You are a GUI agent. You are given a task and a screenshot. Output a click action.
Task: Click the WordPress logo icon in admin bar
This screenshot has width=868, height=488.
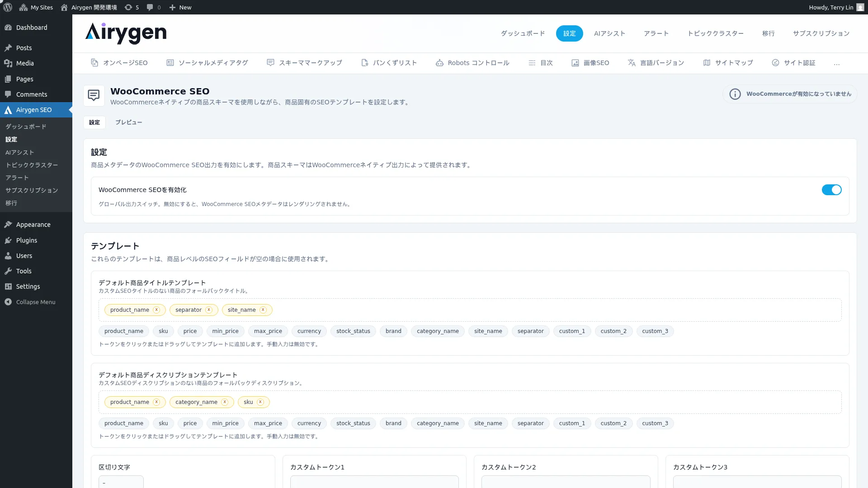pyautogui.click(x=8, y=7)
